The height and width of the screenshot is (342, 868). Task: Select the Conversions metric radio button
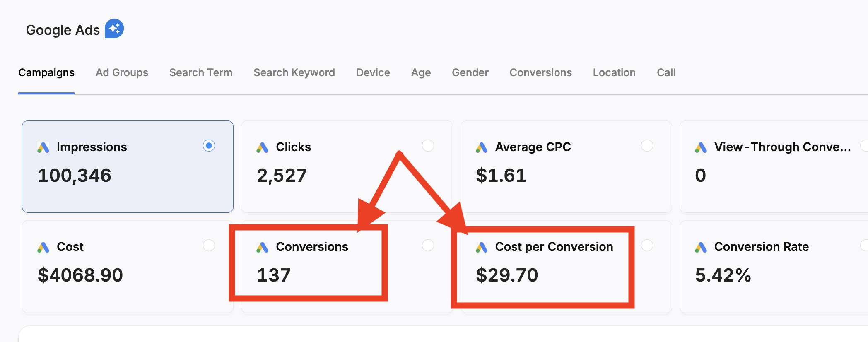428,246
